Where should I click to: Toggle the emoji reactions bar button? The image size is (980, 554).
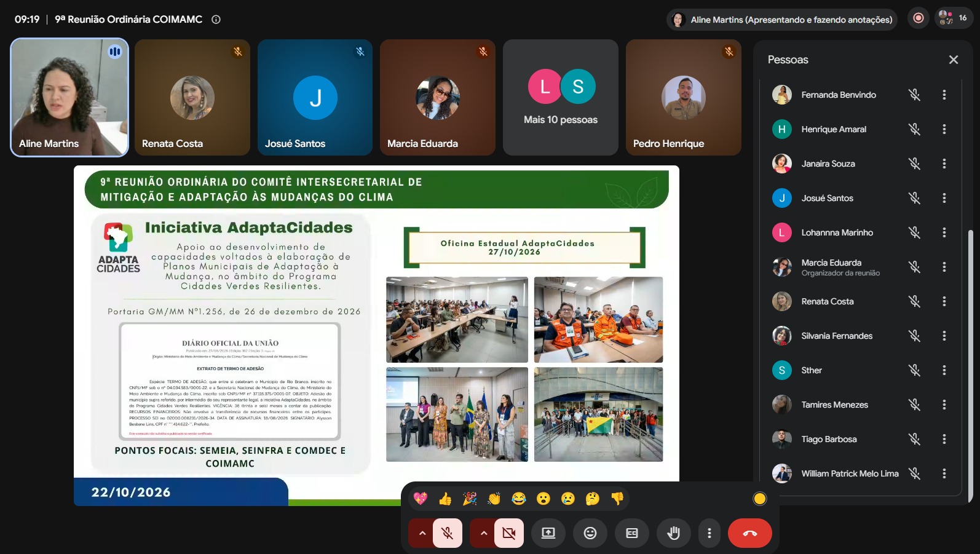[x=590, y=533]
